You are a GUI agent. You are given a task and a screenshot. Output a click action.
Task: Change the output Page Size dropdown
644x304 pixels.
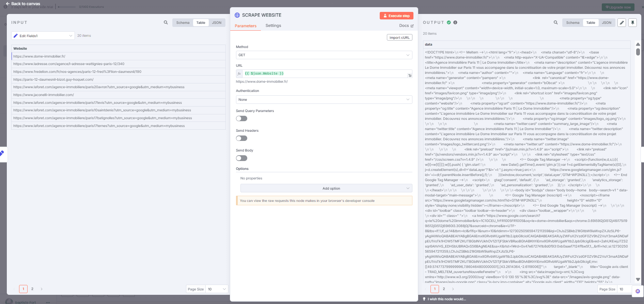coord(624,289)
